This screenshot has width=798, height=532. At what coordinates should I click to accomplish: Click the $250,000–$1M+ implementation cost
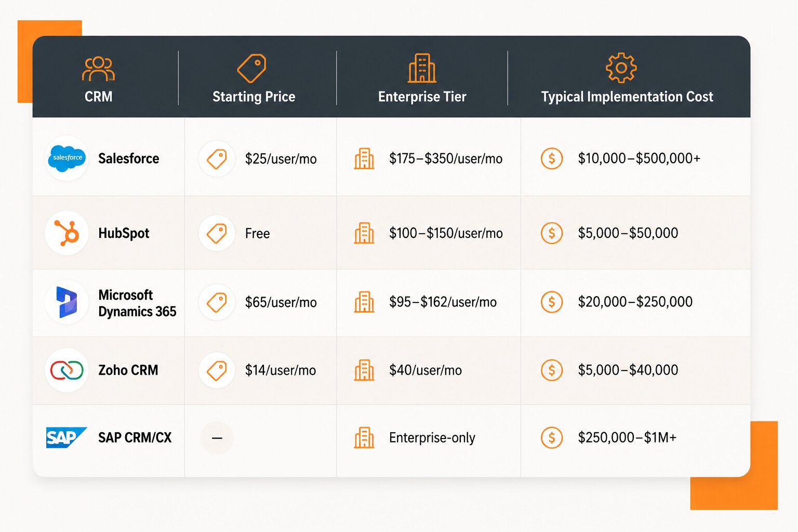[627, 438]
